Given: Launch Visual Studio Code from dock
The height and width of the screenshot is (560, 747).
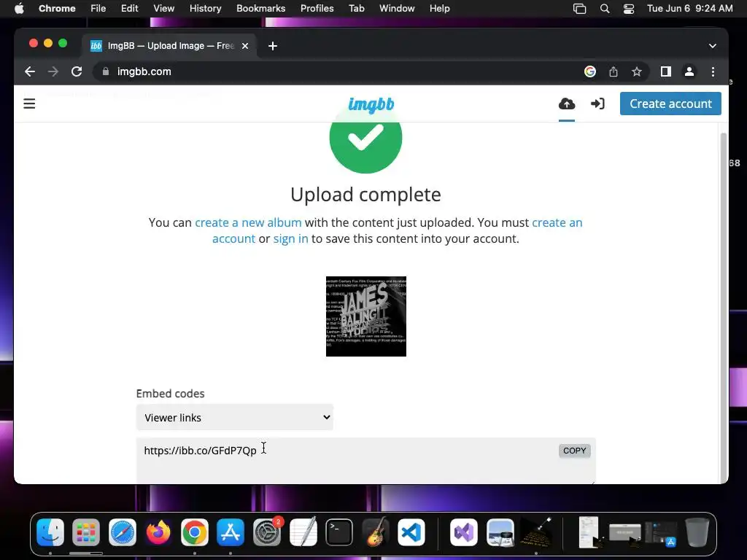Looking at the screenshot, I should tap(411, 532).
